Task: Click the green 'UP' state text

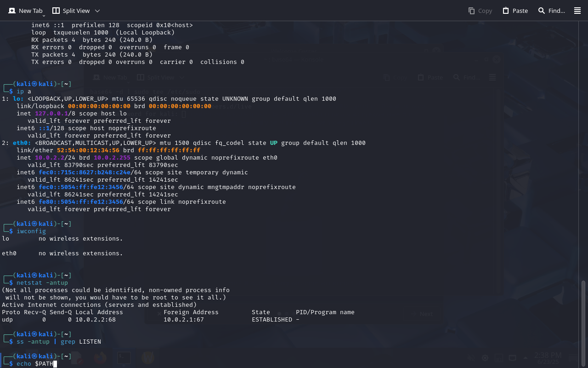Action: pyautogui.click(x=274, y=143)
